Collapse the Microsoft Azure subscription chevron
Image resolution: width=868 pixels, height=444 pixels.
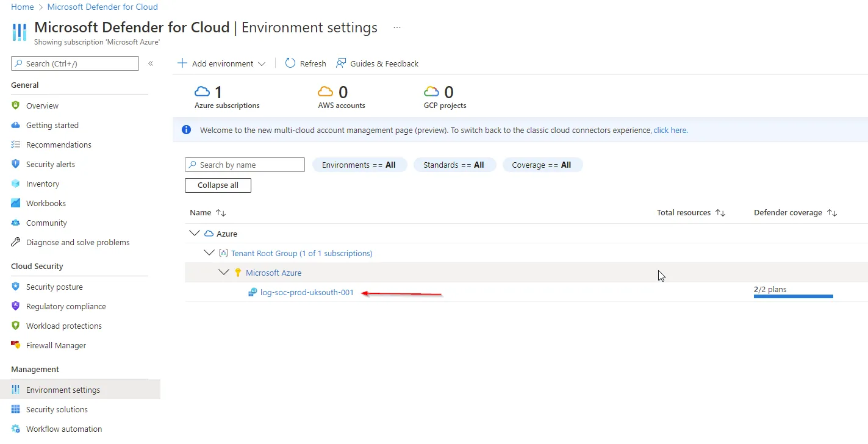tap(224, 273)
